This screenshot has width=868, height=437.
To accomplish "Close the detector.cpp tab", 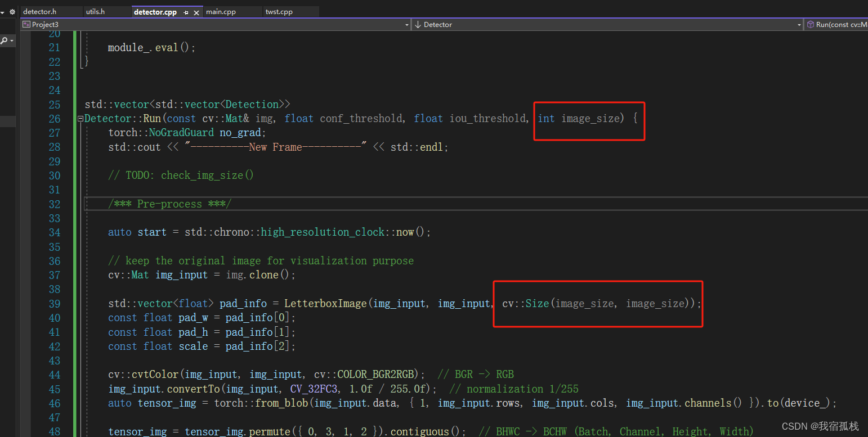I will 197,12.
